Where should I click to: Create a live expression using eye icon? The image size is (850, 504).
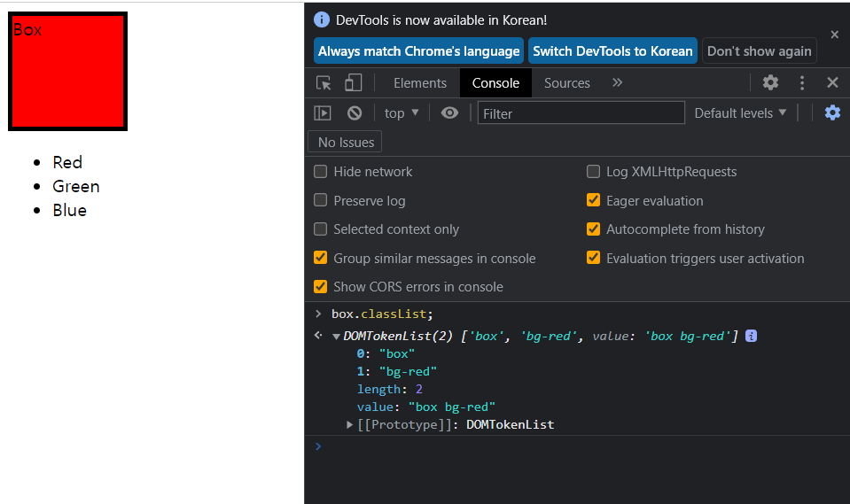[x=449, y=112]
